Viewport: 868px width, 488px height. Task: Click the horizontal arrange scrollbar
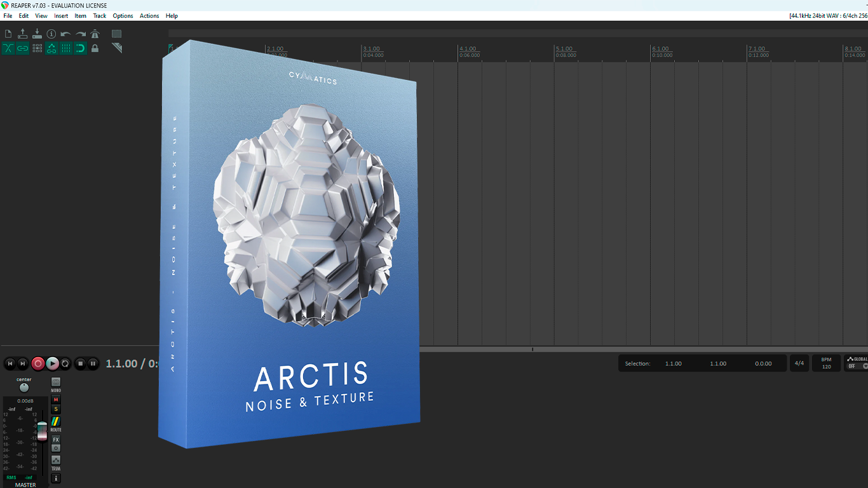(x=643, y=349)
